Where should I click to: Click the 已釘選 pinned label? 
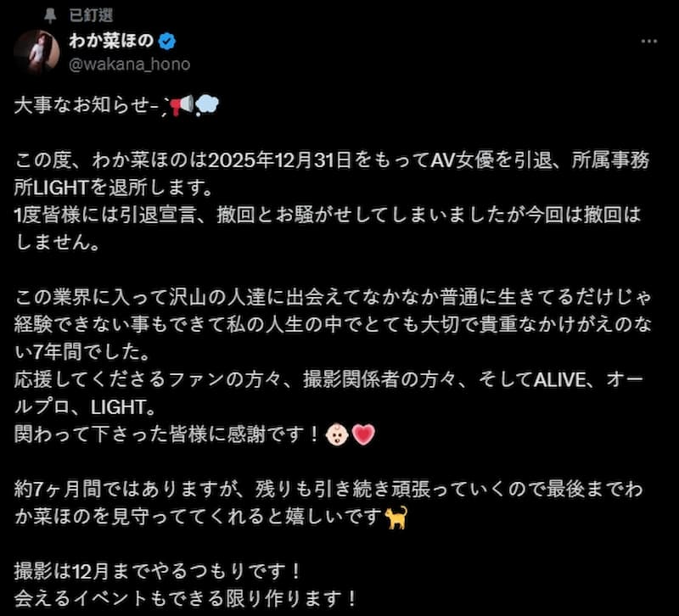(92, 15)
